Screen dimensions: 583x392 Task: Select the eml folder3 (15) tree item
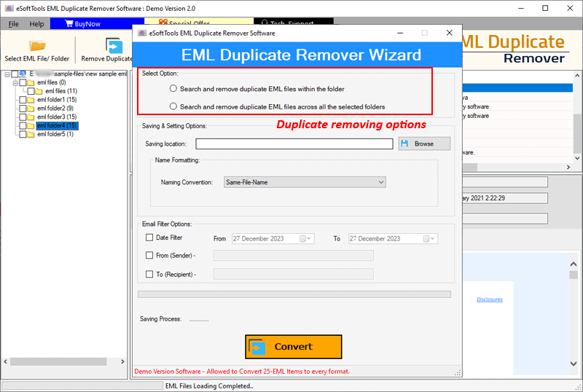[57, 117]
